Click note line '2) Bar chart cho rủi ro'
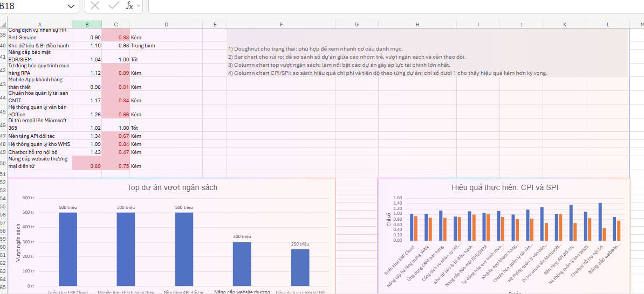Viewport: 644px width, 294px height. point(347,57)
